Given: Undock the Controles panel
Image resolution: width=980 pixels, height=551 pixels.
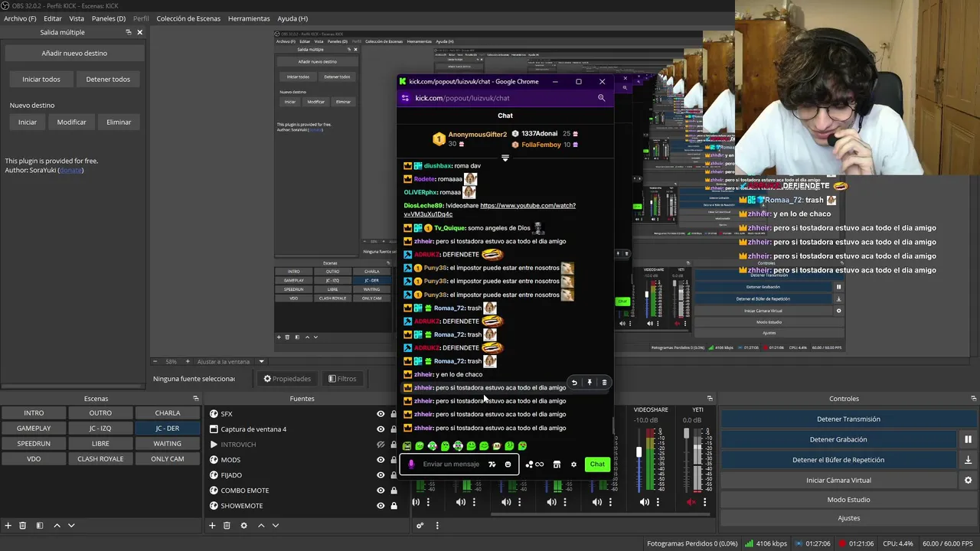Looking at the screenshot, I should 973,399.
